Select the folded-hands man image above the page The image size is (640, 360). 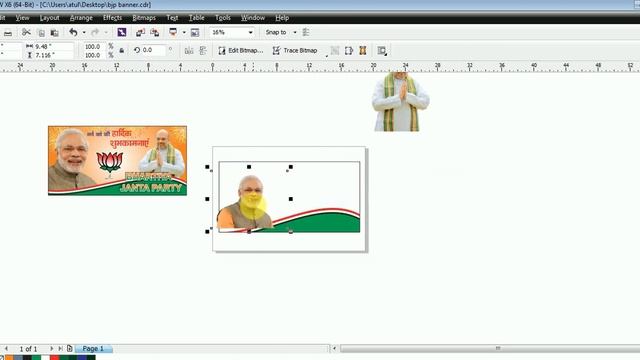[400, 102]
